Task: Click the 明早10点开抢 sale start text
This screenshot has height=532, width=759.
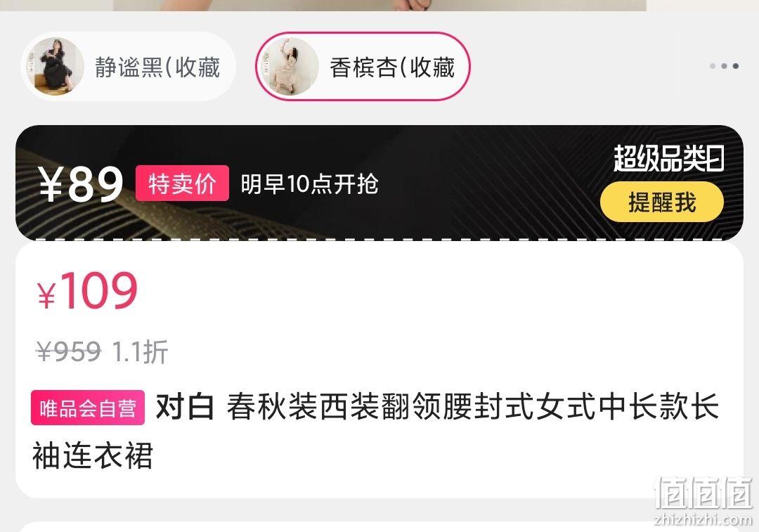Action: 309,184
